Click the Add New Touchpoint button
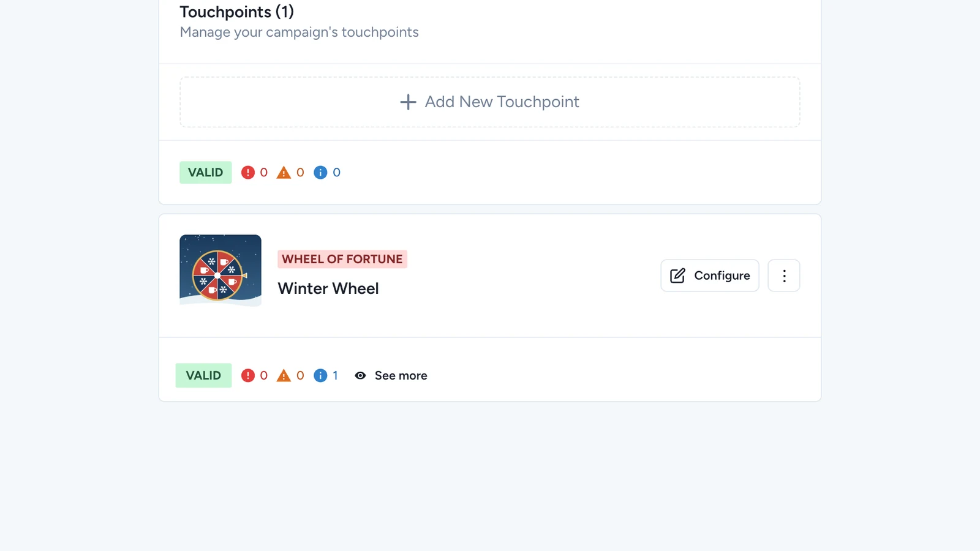 click(489, 102)
